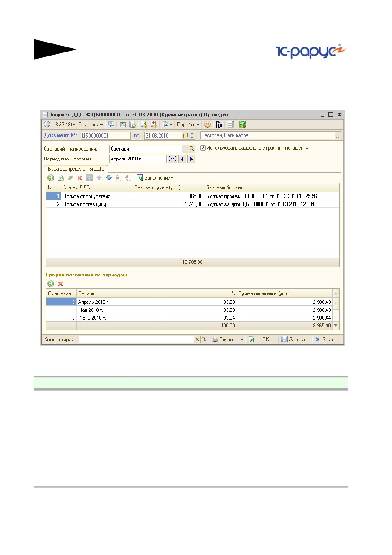
Task: Sort descending in distribution base table
Action: (x=128, y=178)
